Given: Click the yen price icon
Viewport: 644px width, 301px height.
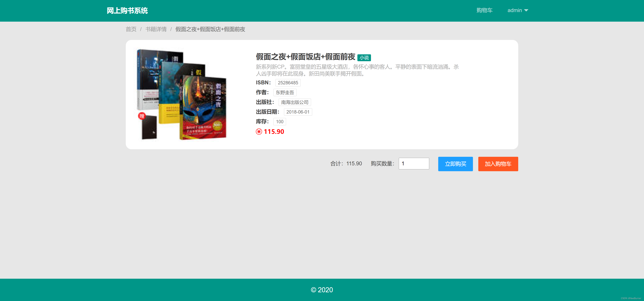Looking at the screenshot, I should click(259, 131).
